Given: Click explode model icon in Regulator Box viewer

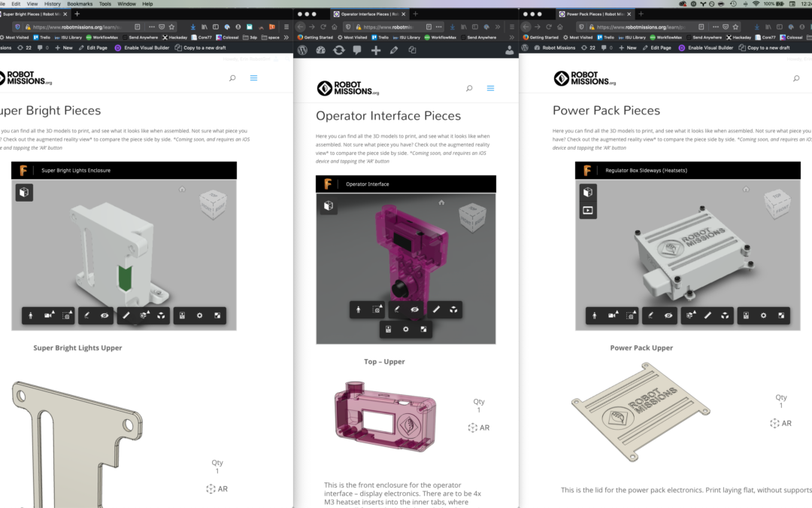Looking at the screenshot, I should click(x=725, y=315).
